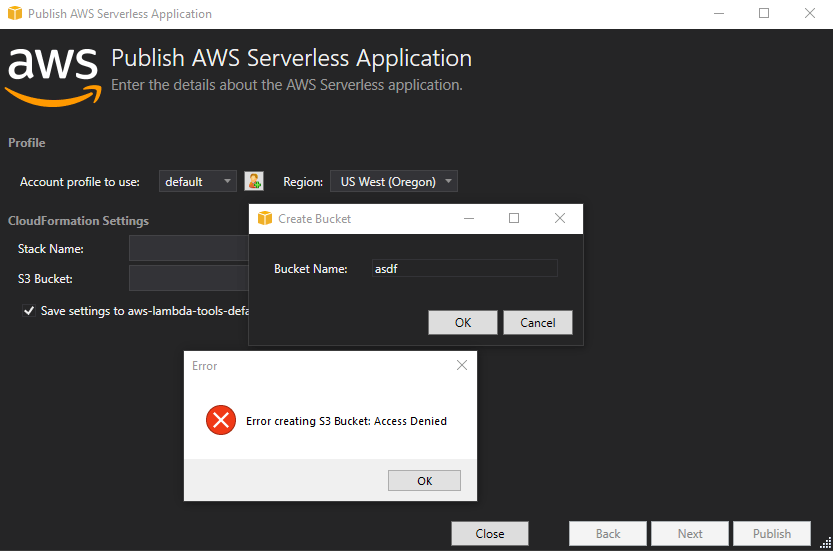Image resolution: width=833 pixels, height=551 pixels.
Task: Minimize the Publish AWS Serverless Application window
Action: pos(719,13)
